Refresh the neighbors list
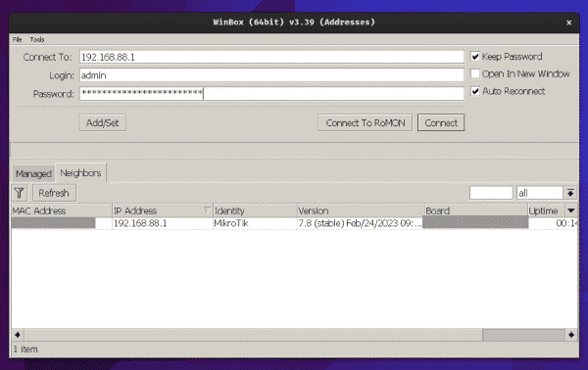This screenshot has height=370, width=588. point(54,193)
